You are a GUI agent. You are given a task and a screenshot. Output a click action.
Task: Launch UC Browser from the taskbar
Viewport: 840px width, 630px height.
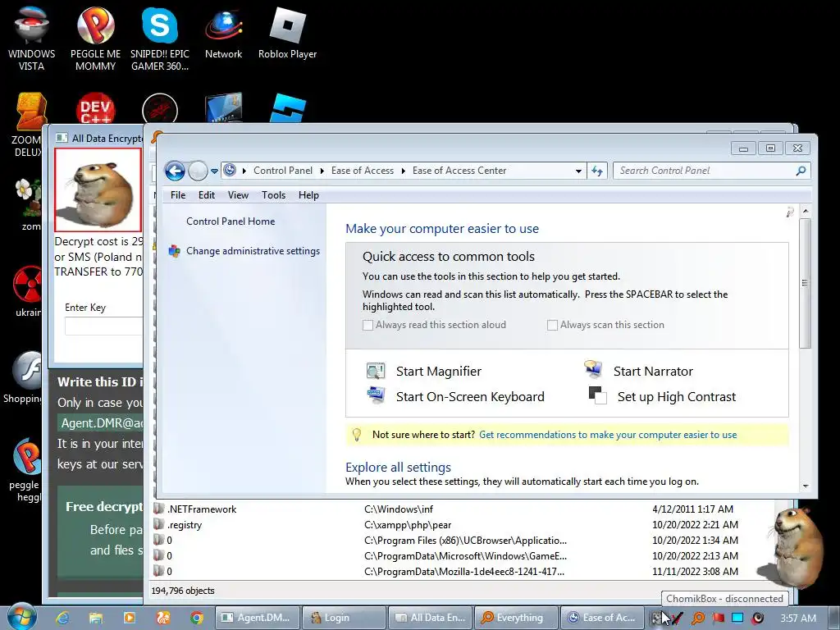(x=163, y=618)
